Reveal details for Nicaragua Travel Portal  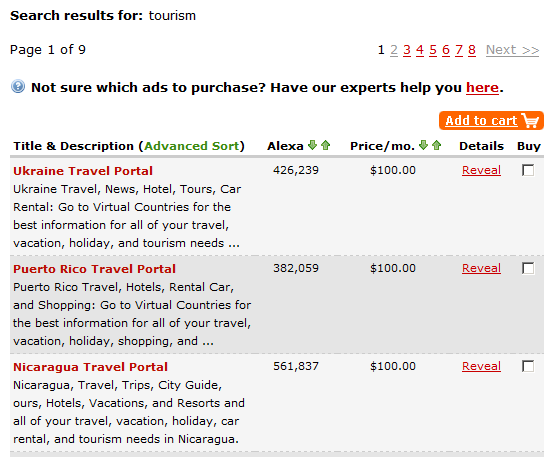point(481,366)
